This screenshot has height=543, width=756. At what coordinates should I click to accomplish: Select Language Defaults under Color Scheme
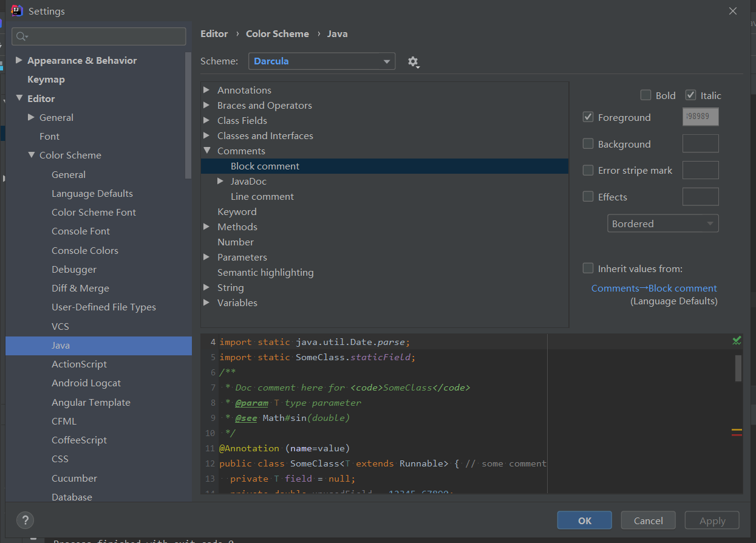coord(92,193)
